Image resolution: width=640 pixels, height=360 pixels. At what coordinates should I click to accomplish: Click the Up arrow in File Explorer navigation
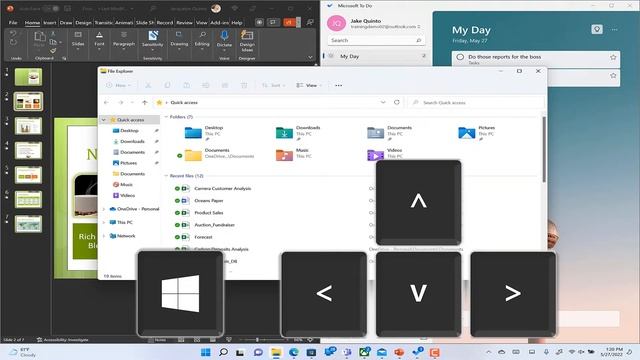144,102
